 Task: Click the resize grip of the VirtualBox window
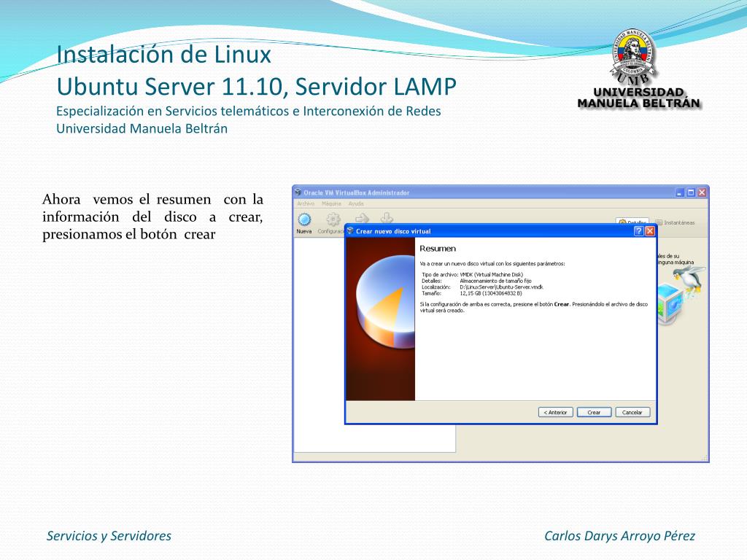pos(704,458)
